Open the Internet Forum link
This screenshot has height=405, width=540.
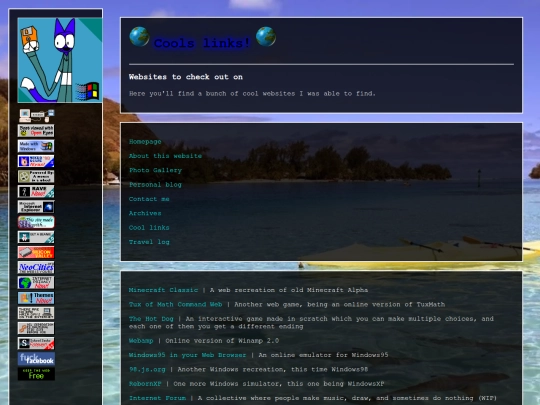pos(157,398)
